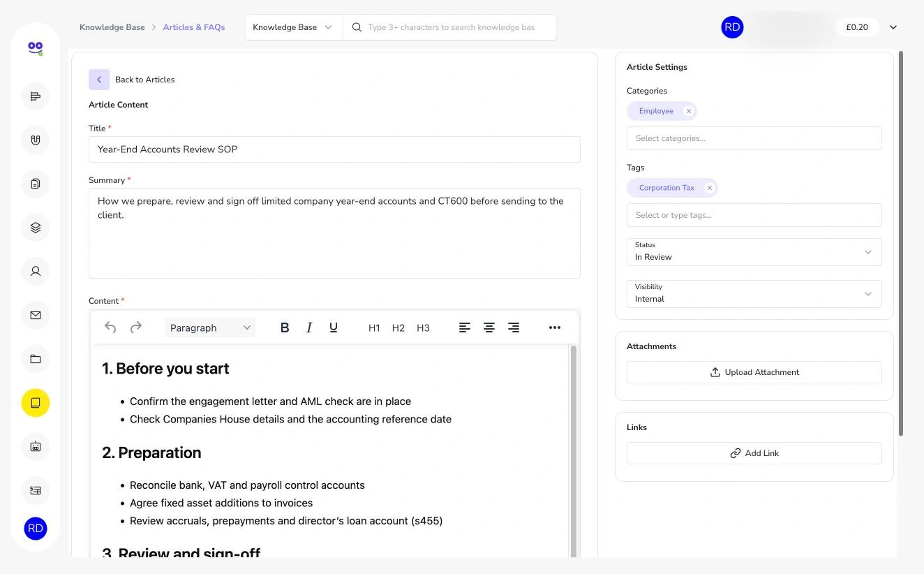Click the Select or type tags field

tap(754, 215)
